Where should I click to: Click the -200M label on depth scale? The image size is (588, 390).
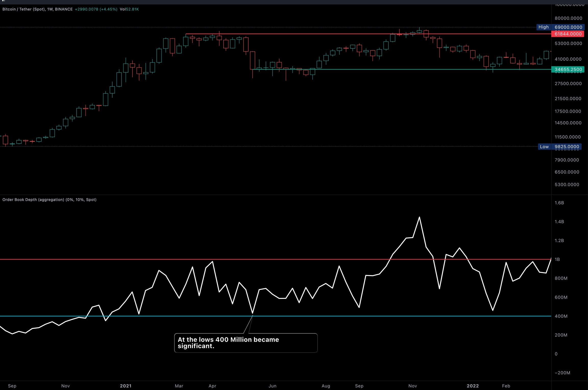[562, 373]
